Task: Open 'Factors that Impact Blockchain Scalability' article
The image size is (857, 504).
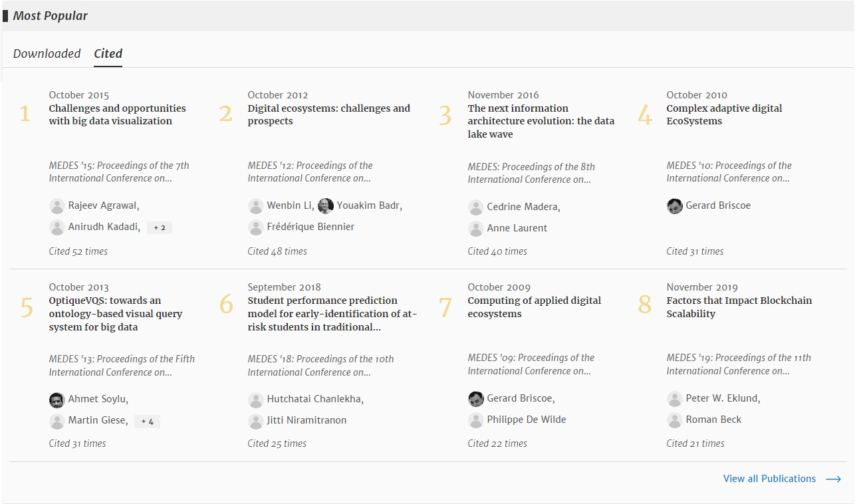Action: pyautogui.click(x=739, y=307)
